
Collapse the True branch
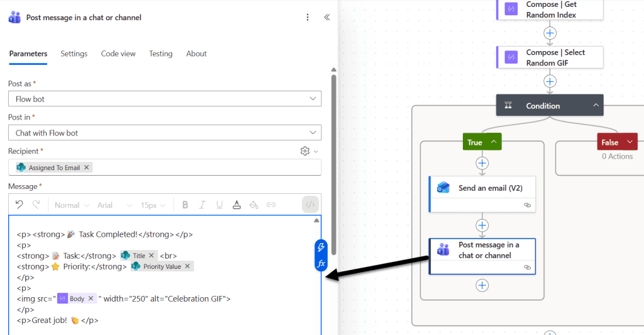494,142
